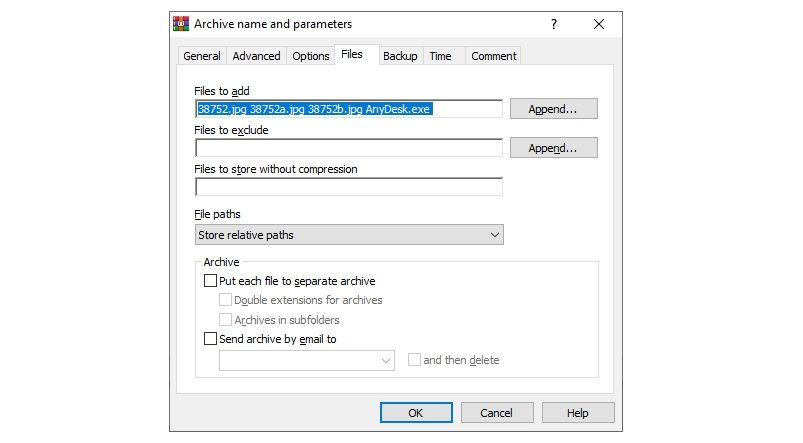Switch to the General tab

201,56
